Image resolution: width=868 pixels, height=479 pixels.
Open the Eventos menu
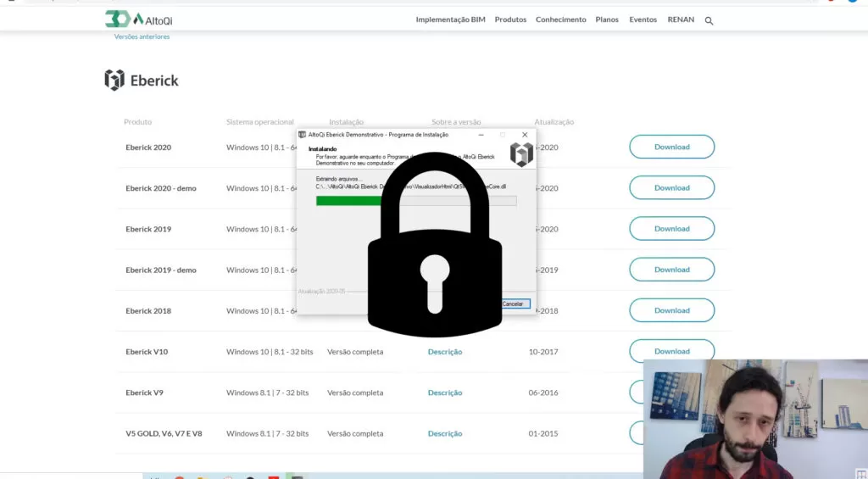click(x=643, y=19)
